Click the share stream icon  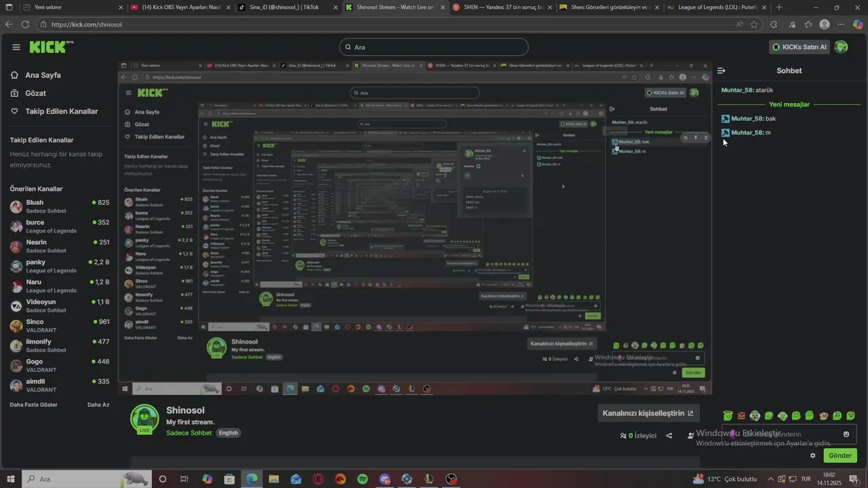point(669,436)
